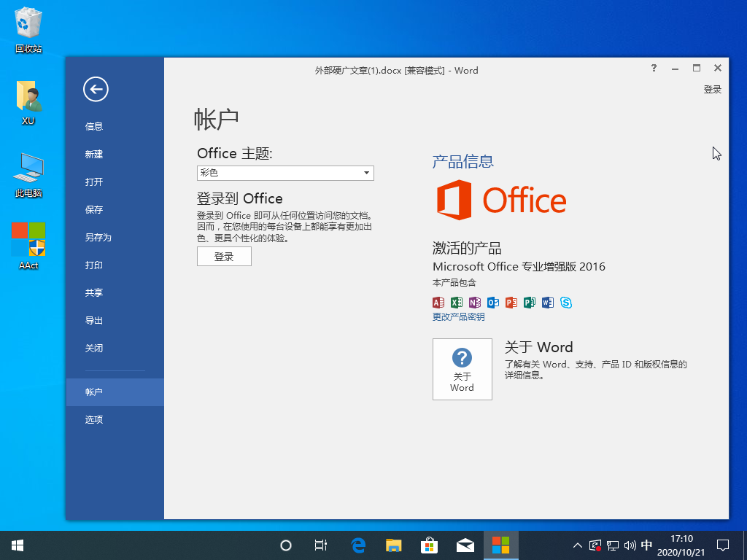
Task: Click the Help question mark in title bar
Action: (654, 68)
